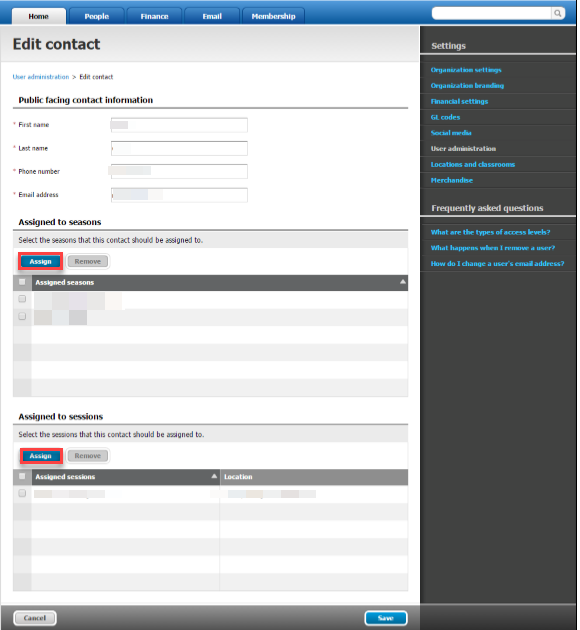Image resolution: width=580 pixels, height=630 pixels.
Task: Click into the First name field
Action: pos(179,125)
